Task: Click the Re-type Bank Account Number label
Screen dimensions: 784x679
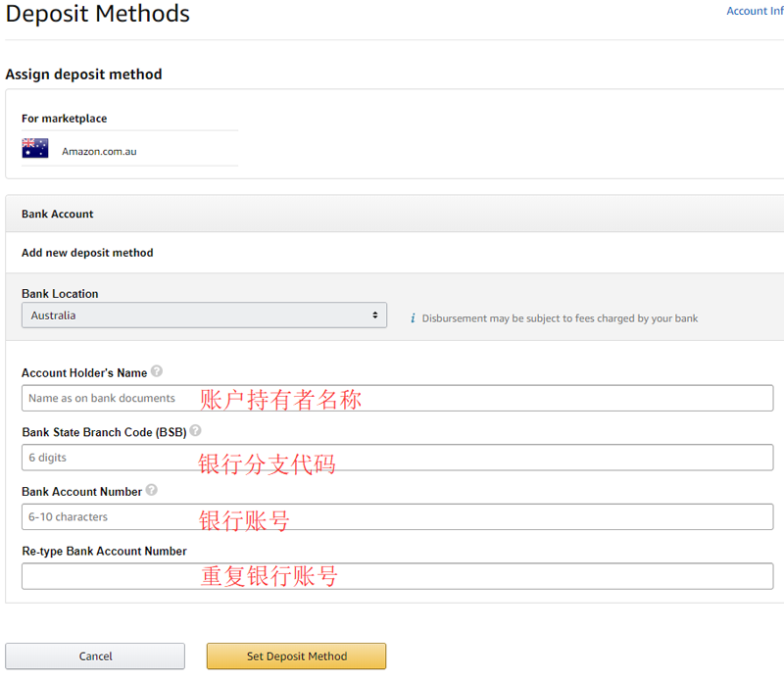Action: pos(104,551)
